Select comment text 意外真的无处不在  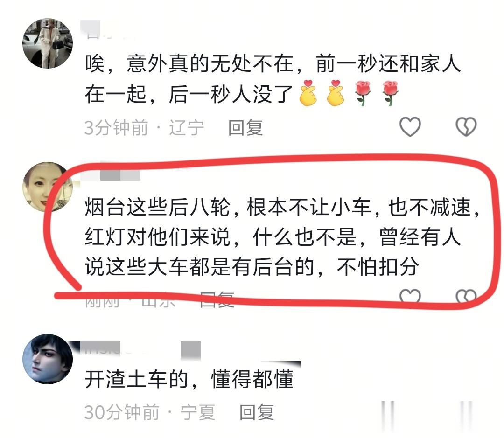[x=210, y=63]
